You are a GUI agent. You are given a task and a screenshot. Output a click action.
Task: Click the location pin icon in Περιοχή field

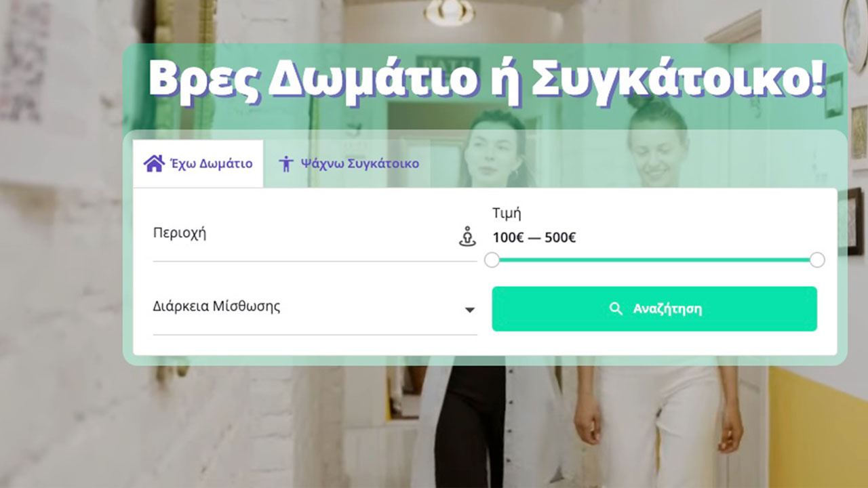(467, 237)
